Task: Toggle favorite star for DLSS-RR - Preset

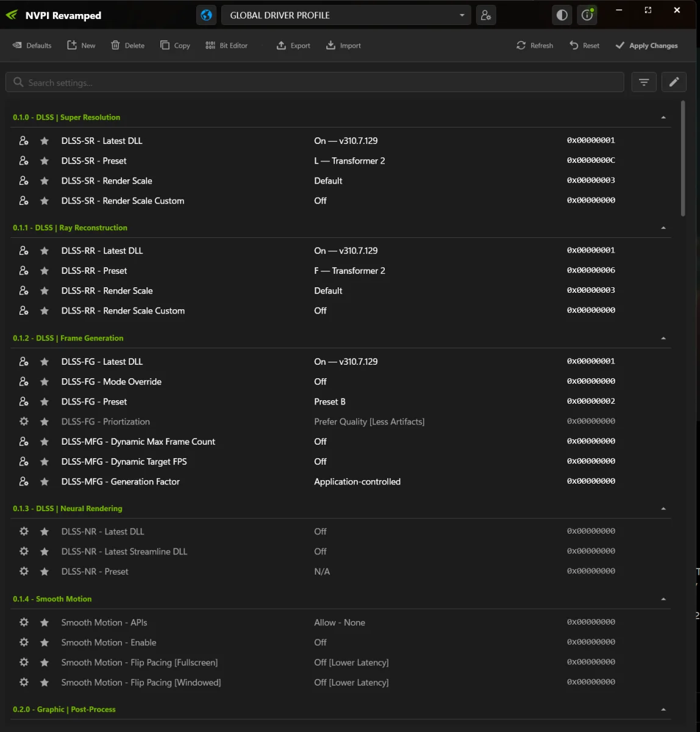Action: pyautogui.click(x=45, y=271)
